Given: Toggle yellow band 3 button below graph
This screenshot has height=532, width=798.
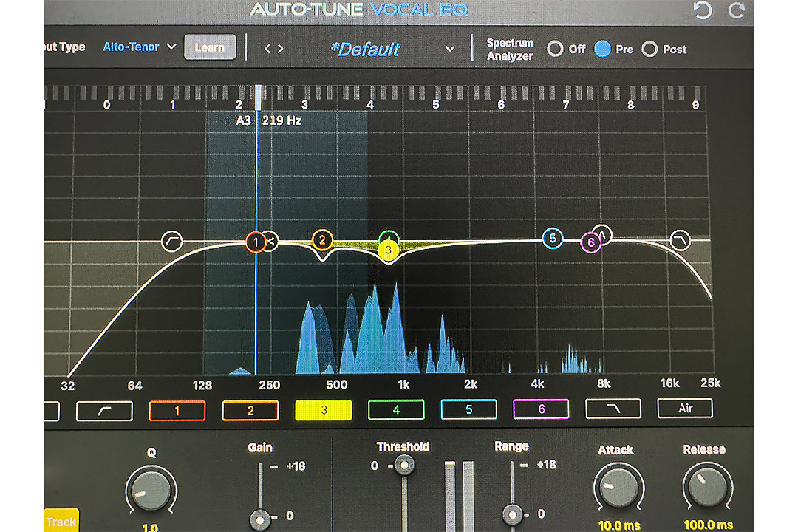Looking at the screenshot, I should [324, 410].
